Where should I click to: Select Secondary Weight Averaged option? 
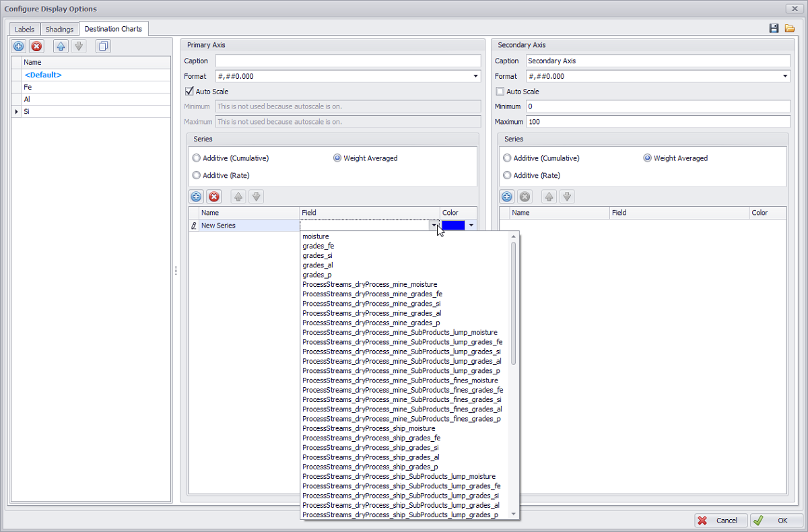(647, 158)
